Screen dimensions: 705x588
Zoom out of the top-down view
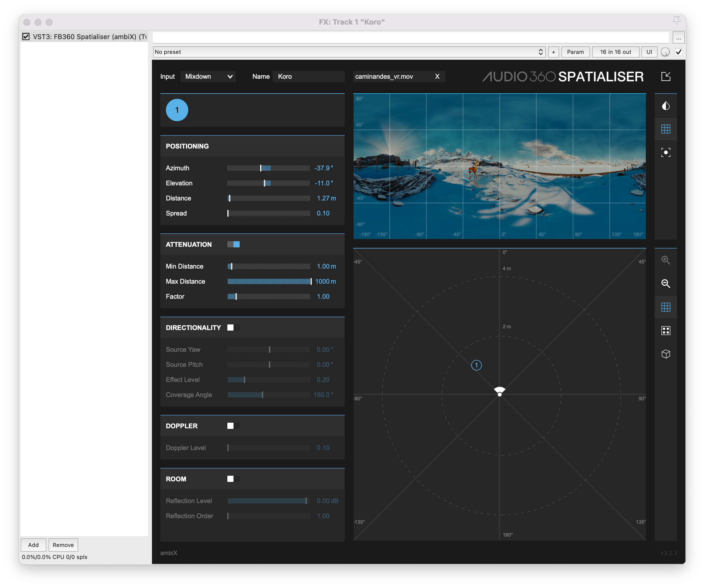click(x=665, y=284)
